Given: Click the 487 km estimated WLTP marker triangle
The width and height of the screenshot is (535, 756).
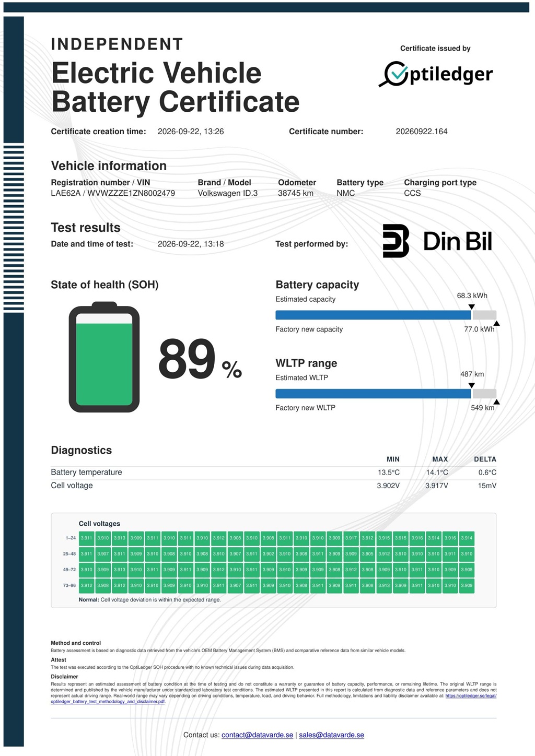Looking at the screenshot, I should tap(471, 385).
